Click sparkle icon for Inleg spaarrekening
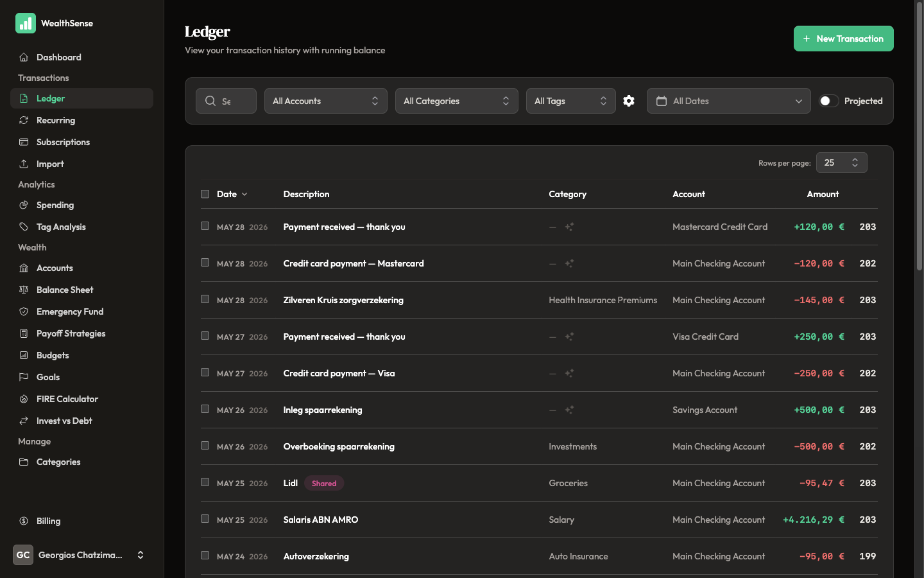Image resolution: width=924 pixels, height=578 pixels. pos(569,410)
